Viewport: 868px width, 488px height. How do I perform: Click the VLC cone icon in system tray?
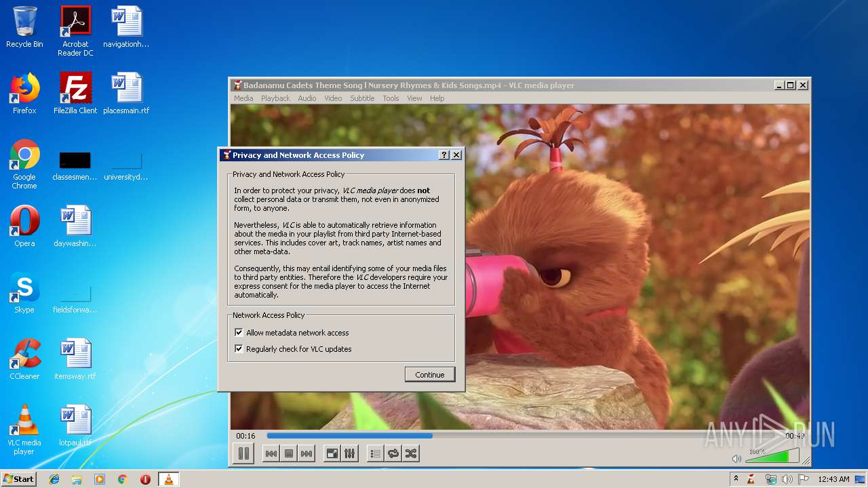(x=751, y=479)
